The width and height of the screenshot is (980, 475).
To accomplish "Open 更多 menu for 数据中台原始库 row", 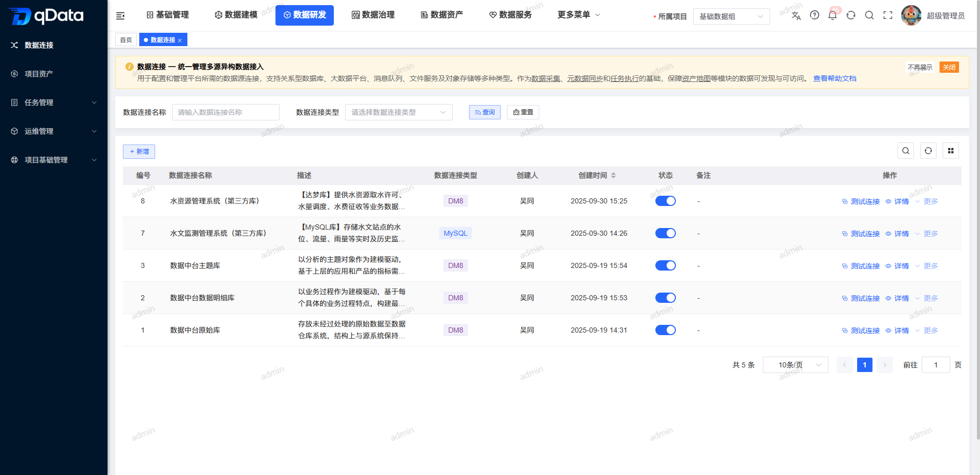I will 927,331.
